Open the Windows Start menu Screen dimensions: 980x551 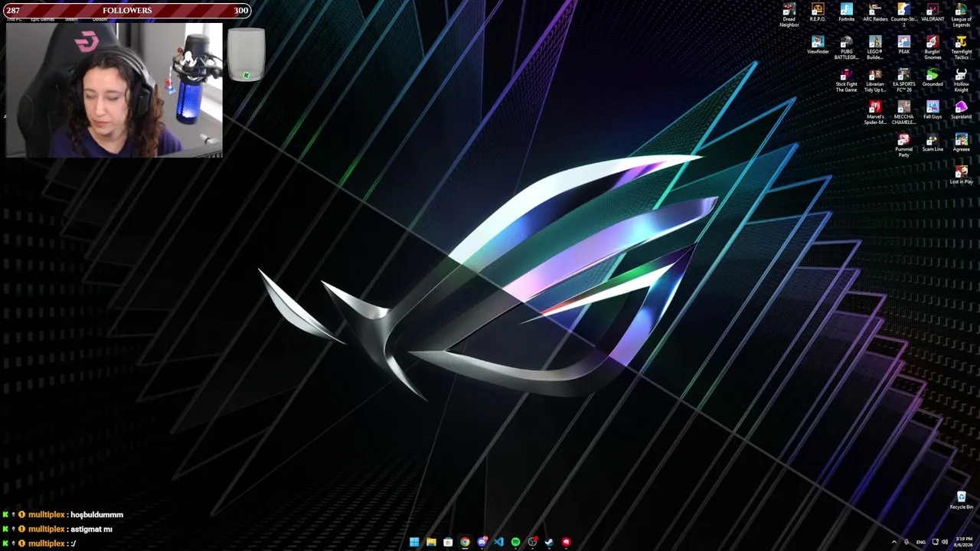coord(414,542)
